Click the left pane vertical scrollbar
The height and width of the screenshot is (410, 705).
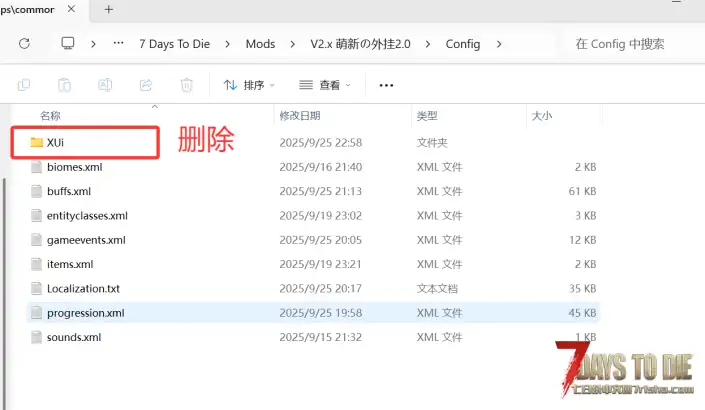5,292
